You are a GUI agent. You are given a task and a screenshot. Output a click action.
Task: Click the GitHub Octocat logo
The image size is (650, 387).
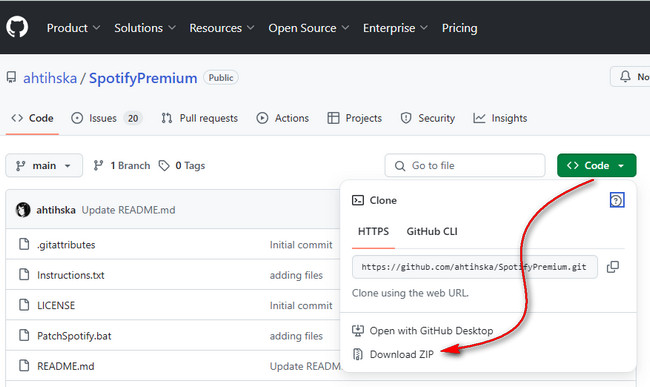click(x=17, y=27)
